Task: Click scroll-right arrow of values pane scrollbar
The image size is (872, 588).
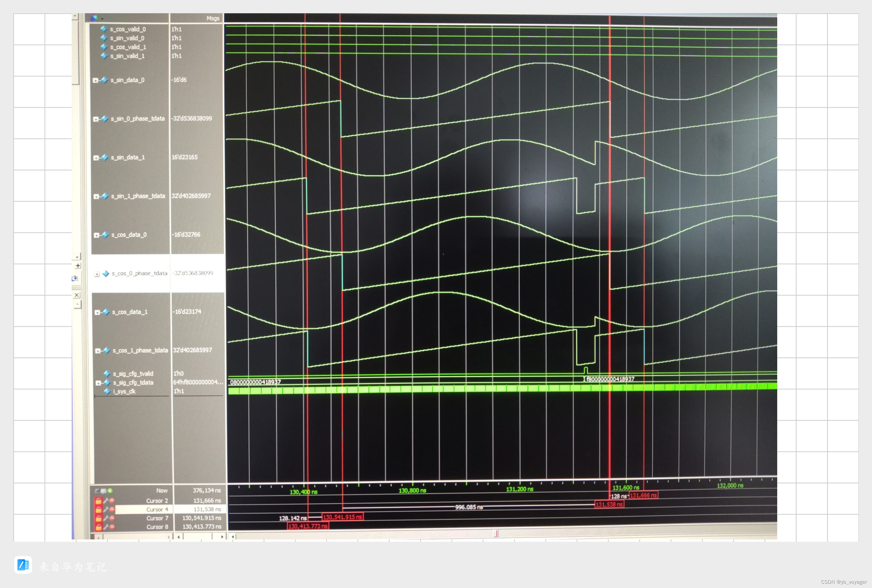Action: click(x=222, y=537)
